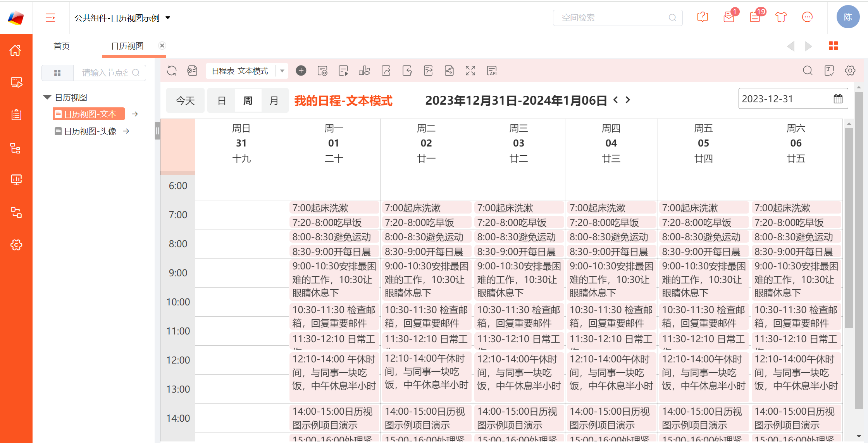
Task: Open Thursday's 10:30-11:30 检查邮箱 event
Action: tap(611, 317)
